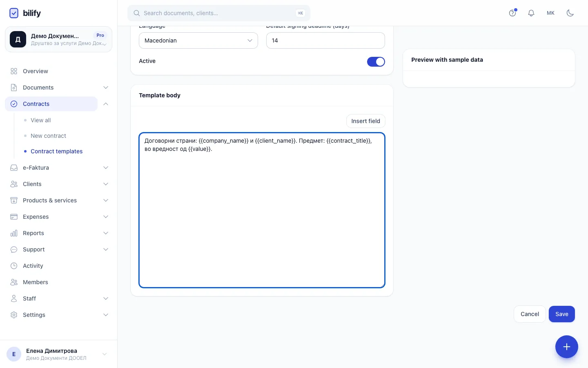Expand the Support section chevron
The height and width of the screenshot is (368, 588).
pyautogui.click(x=106, y=249)
